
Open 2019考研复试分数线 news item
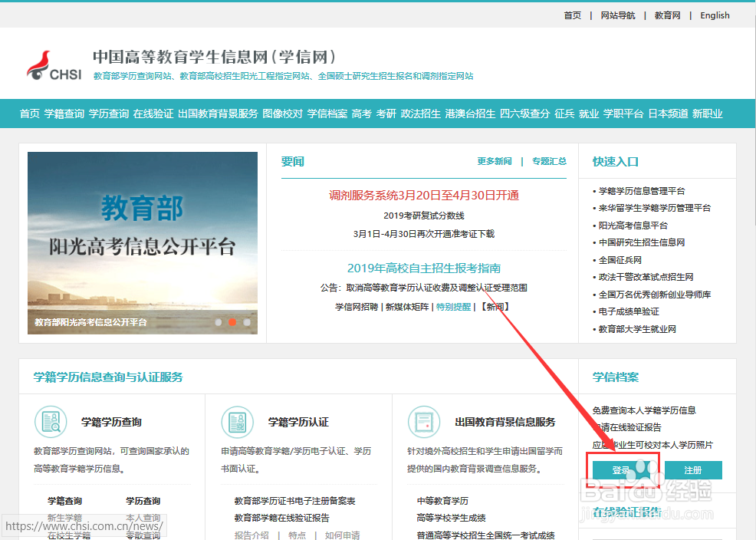tap(424, 216)
